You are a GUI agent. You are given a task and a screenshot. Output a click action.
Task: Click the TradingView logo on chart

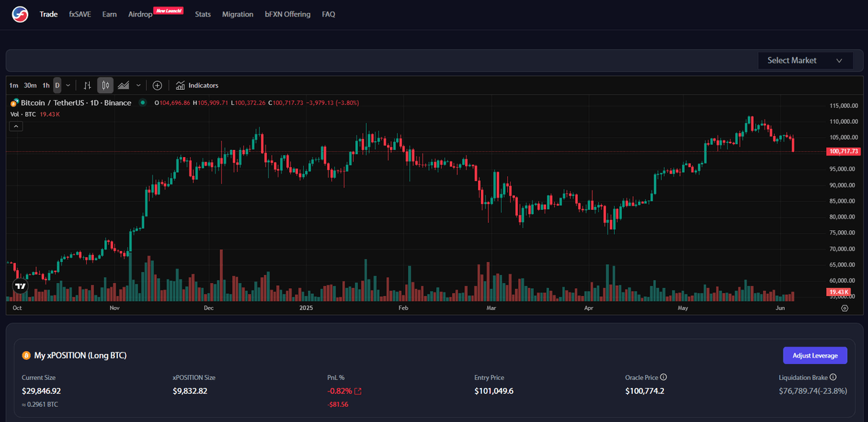point(20,286)
